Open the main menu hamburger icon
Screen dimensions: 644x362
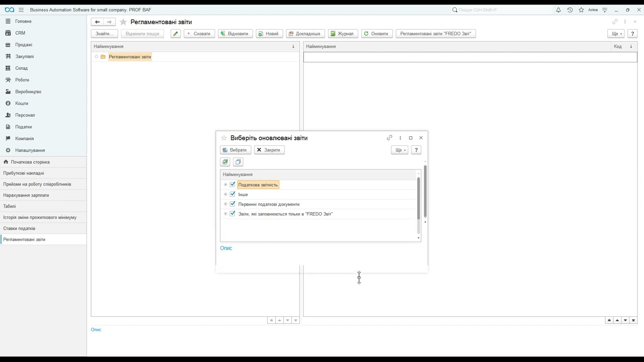pos(21,10)
